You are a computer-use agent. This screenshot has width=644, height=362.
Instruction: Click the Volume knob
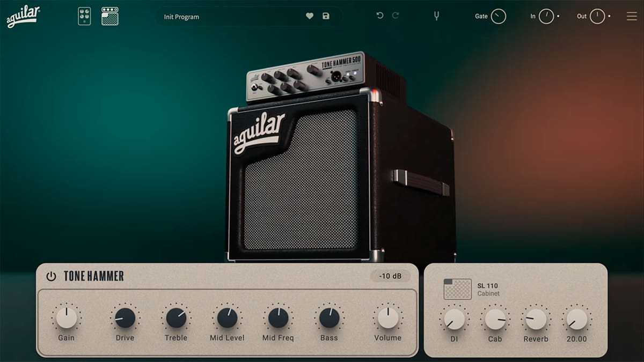coord(388,318)
